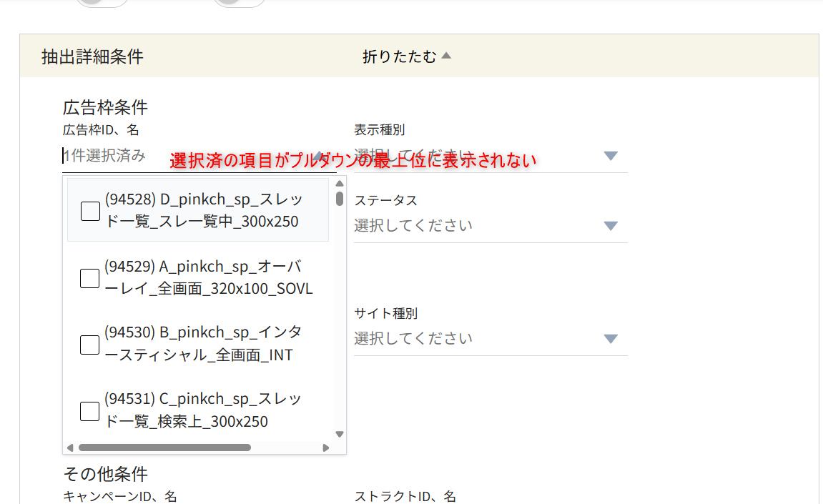
Task: Click the 表示種別 dropdown arrow icon
Action: pos(610,156)
